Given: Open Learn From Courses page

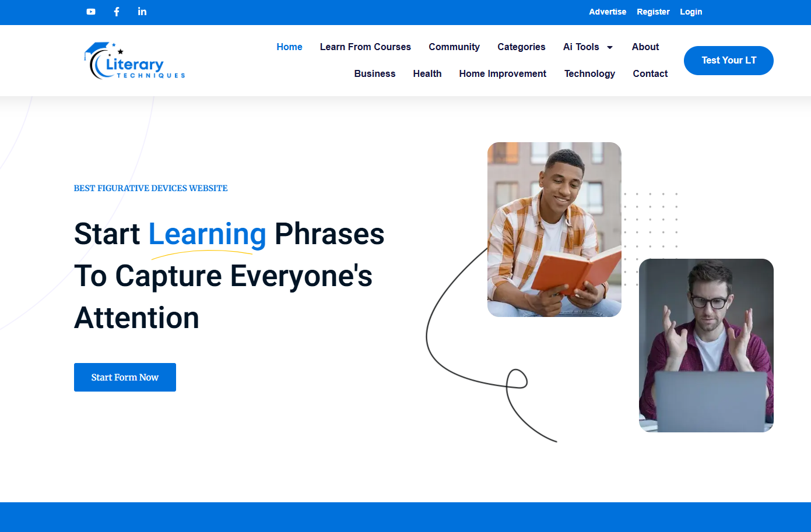Looking at the screenshot, I should click(366, 47).
